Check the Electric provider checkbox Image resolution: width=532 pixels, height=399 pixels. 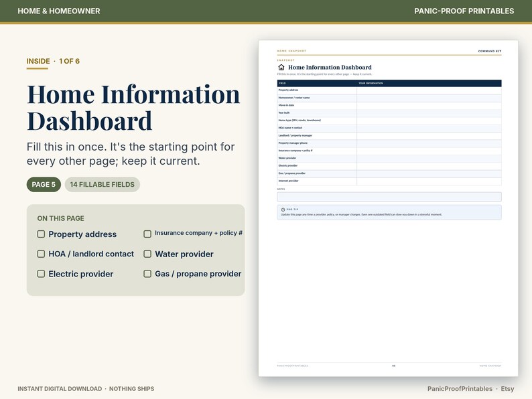[41, 274]
